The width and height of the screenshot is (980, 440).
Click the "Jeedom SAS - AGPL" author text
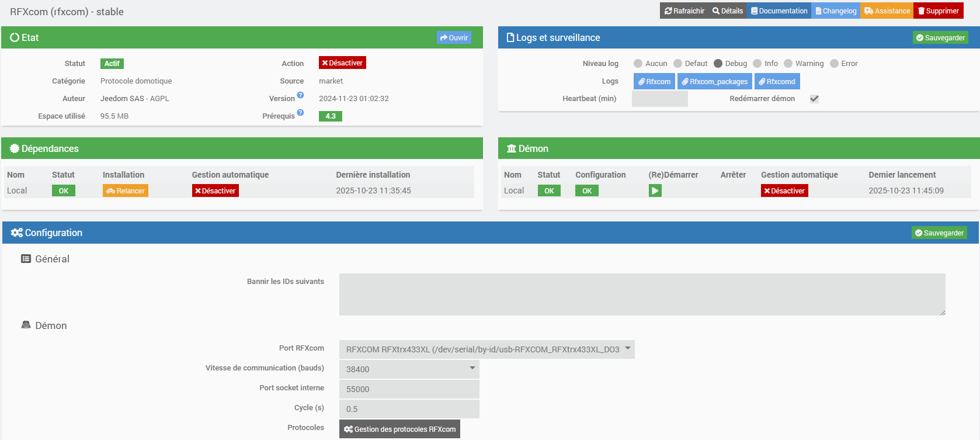coord(135,99)
